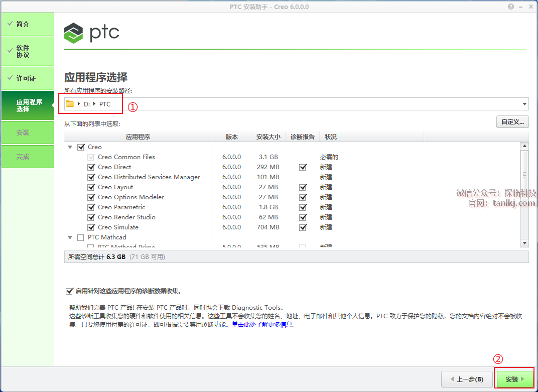Toggle the Creo Layout checkbox
Image resolution: width=538 pixels, height=392 pixels.
coord(91,187)
